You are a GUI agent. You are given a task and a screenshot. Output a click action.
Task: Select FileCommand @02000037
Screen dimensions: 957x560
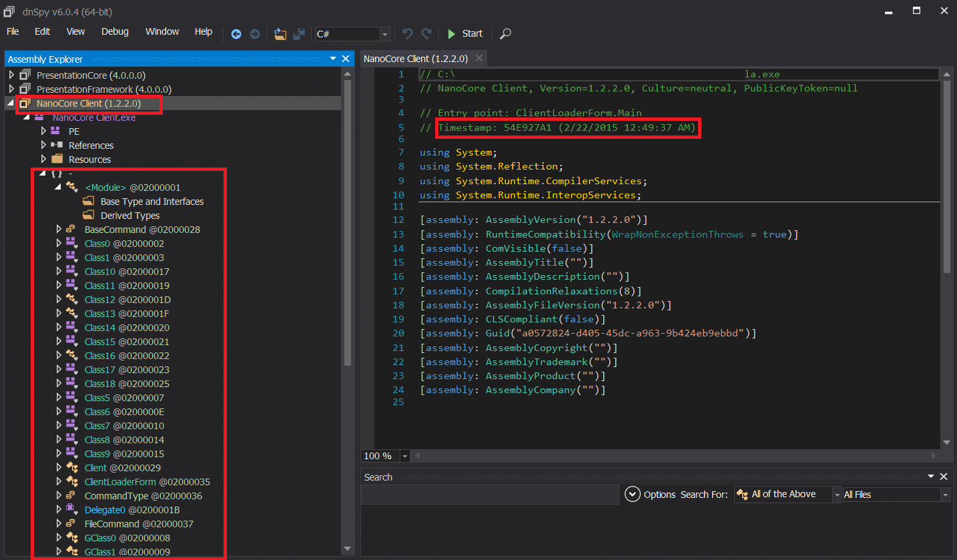(x=139, y=524)
